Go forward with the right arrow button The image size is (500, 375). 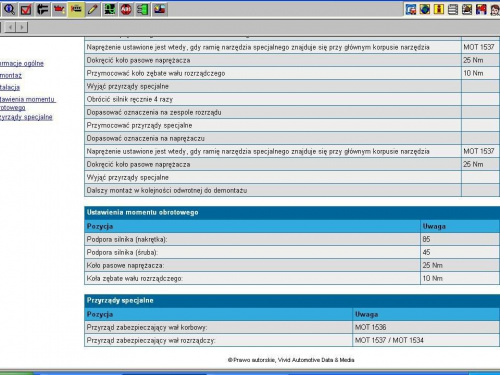pyautogui.click(x=22, y=27)
